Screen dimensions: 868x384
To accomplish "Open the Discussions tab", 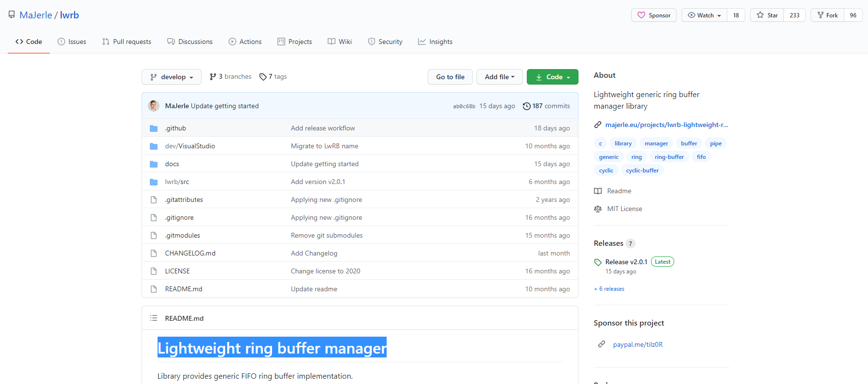I will 189,42.
